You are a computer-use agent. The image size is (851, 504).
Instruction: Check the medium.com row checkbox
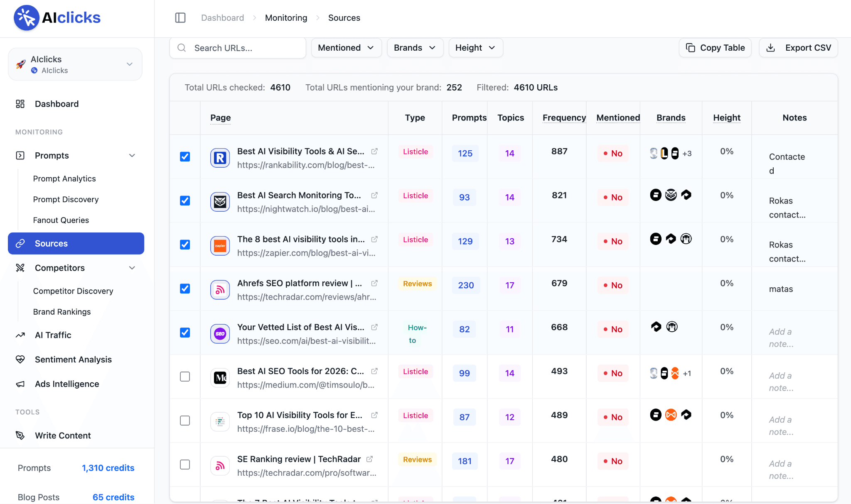pos(185,377)
